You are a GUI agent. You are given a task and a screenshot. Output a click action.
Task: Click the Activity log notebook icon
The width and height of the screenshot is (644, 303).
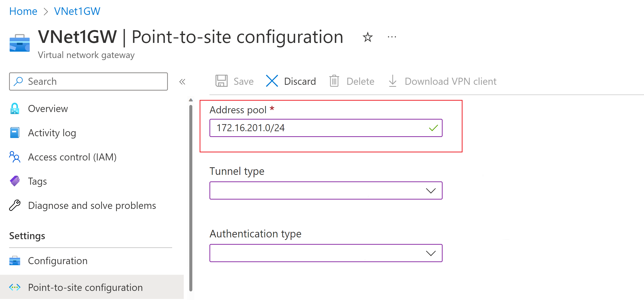(14, 132)
